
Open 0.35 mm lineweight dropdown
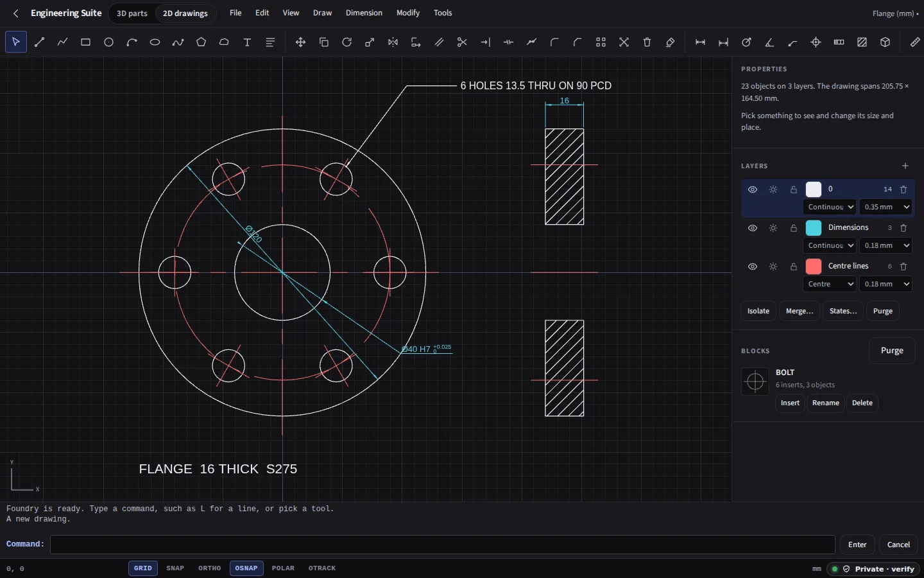[886, 207]
